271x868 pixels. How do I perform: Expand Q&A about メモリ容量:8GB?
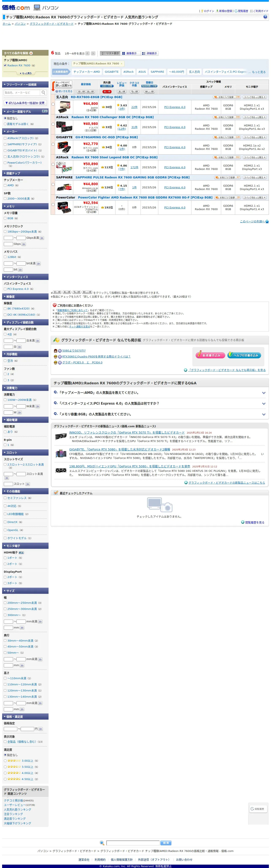pos(159,414)
